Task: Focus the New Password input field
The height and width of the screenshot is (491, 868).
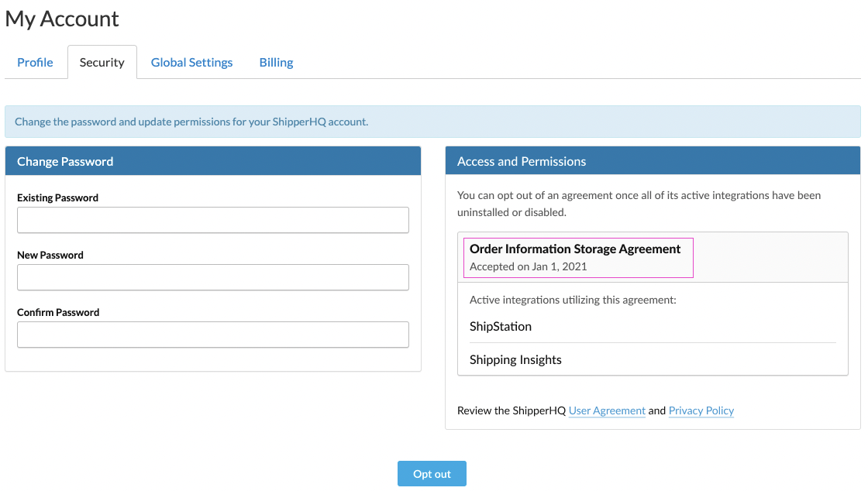Action: point(212,277)
